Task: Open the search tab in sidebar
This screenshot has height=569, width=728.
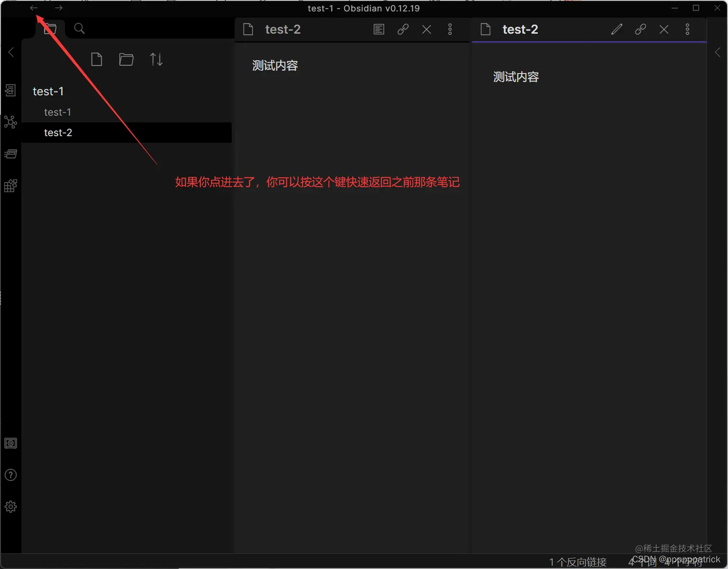Action: click(x=79, y=29)
